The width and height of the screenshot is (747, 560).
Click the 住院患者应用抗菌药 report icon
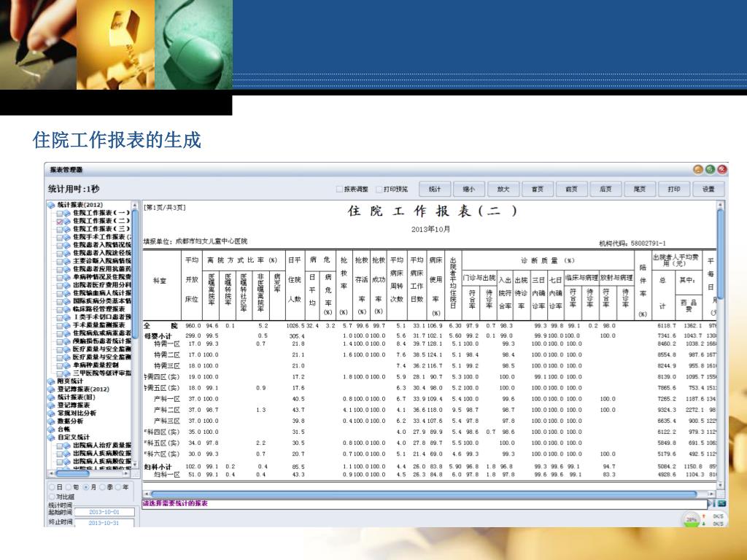67,270
